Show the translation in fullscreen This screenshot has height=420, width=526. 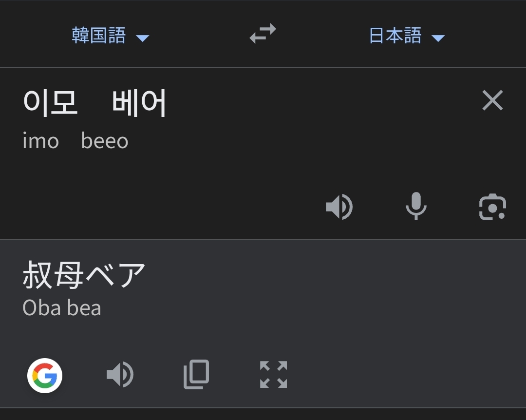click(273, 375)
